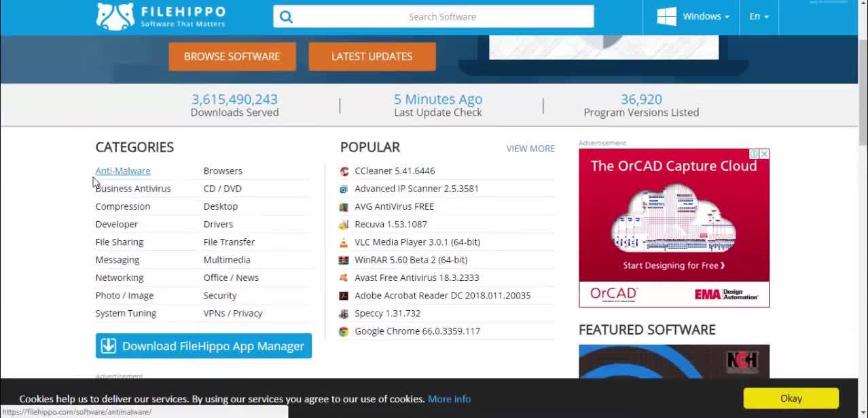Close the OrCAD advertisement

pyautogui.click(x=764, y=154)
